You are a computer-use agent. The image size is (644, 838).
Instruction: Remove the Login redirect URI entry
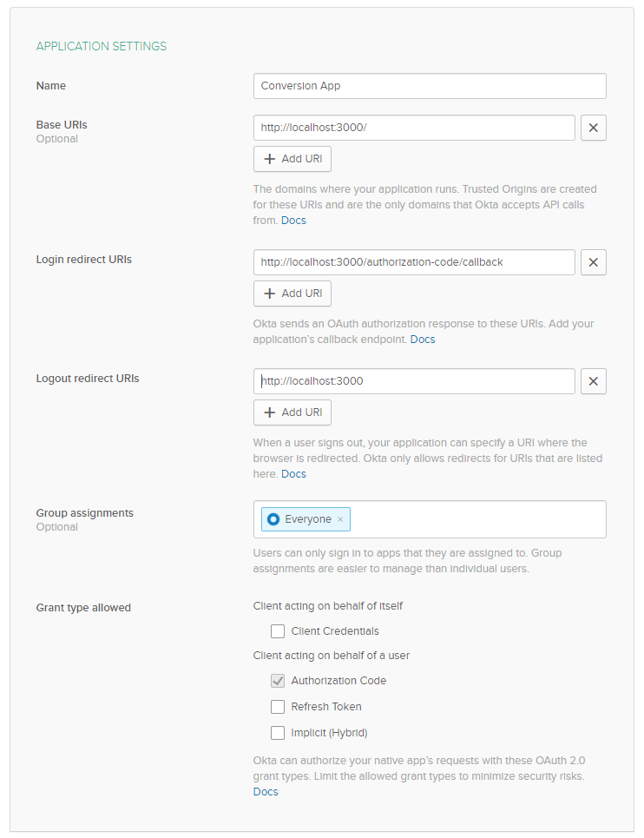coord(593,262)
